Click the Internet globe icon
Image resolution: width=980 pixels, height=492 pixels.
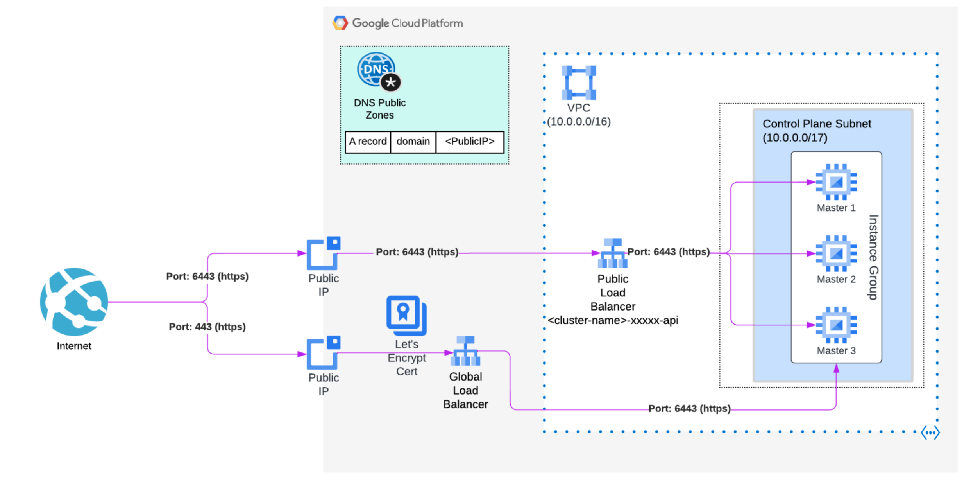coord(74,302)
